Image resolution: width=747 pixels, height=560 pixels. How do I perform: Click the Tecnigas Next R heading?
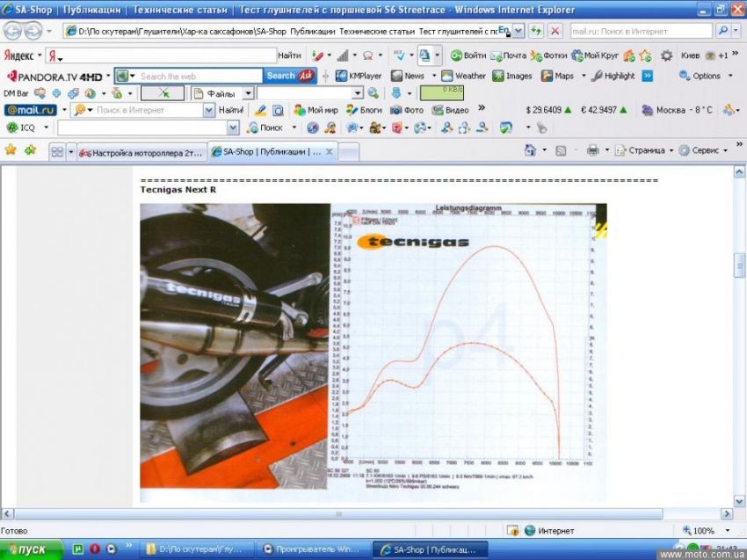178,190
